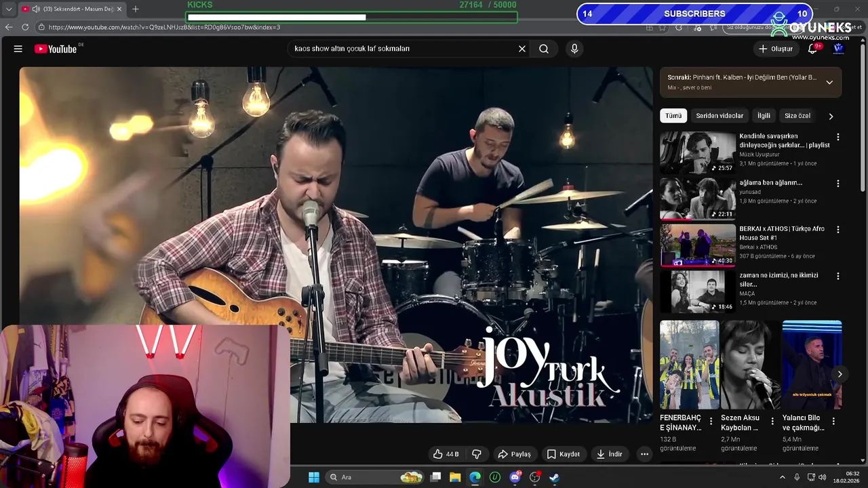Open Kendinle savaşırken playlist thumbnail
868x488 pixels.
(697, 152)
